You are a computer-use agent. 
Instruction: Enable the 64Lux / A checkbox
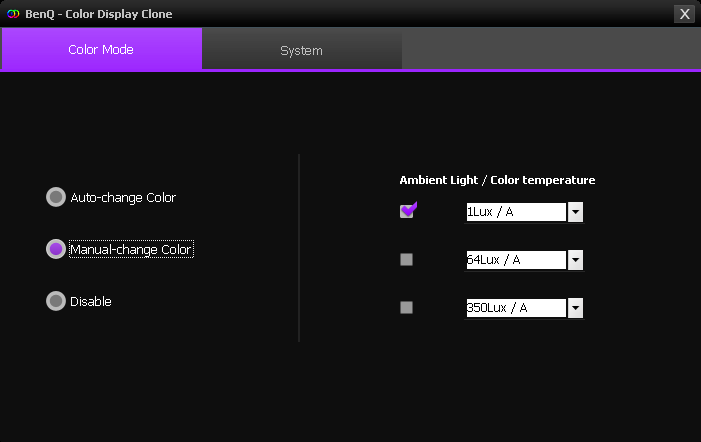pyautogui.click(x=406, y=260)
